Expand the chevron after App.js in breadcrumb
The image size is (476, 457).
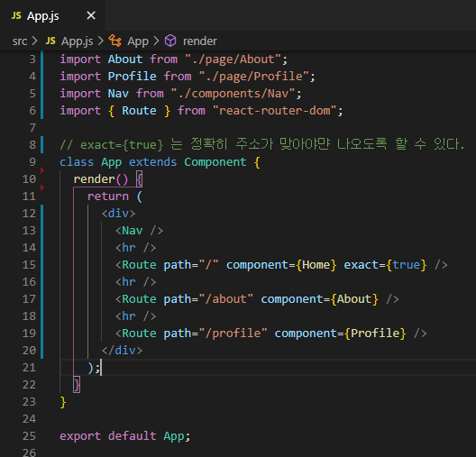100,41
